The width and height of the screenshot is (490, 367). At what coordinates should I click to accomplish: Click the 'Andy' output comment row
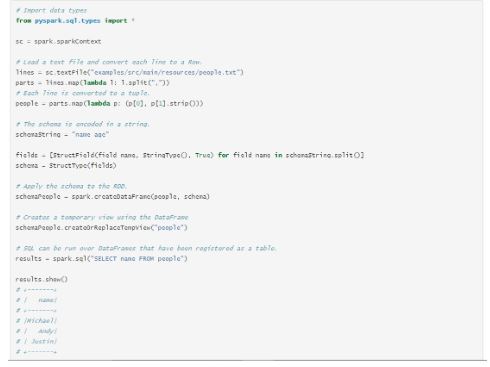(x=36, y=331)
